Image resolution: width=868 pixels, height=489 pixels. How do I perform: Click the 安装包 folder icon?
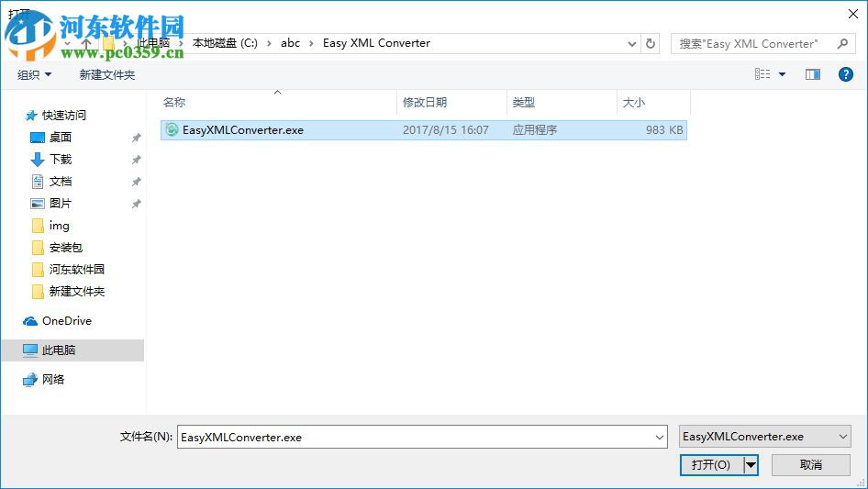click(x=38, y=248)
